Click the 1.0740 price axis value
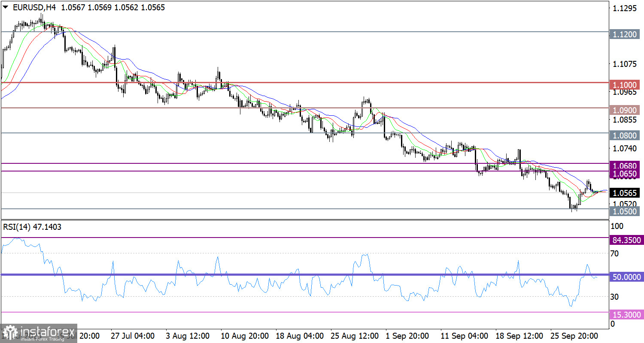Screen dimensions: 644x343 (625, 148)
